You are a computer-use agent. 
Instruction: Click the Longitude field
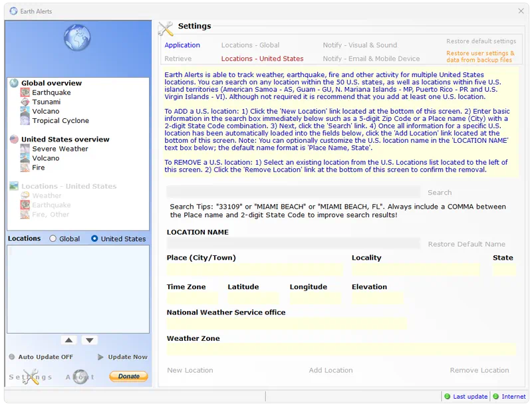coord(315,298)
